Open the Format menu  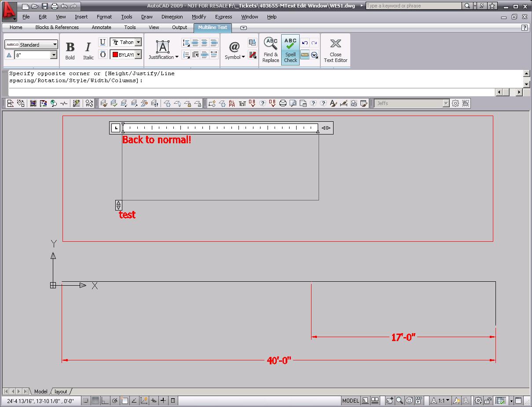[104, 17]
